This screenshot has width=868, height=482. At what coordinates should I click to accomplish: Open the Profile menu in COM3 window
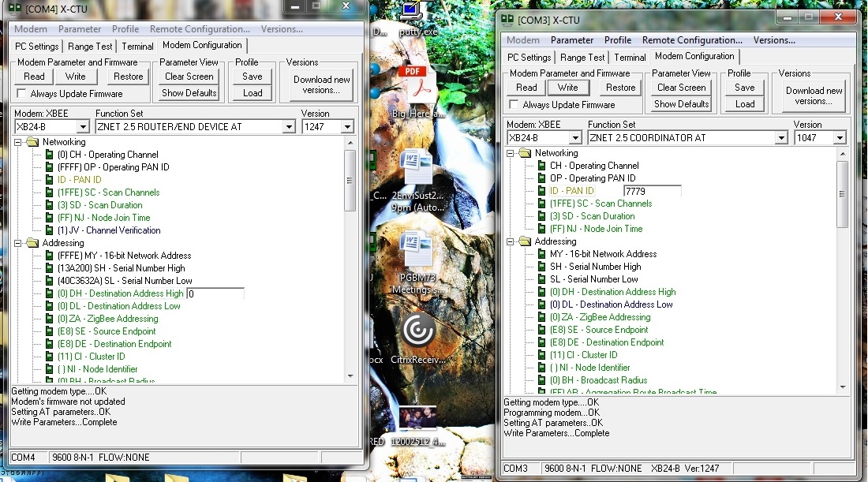click(618, 40)
